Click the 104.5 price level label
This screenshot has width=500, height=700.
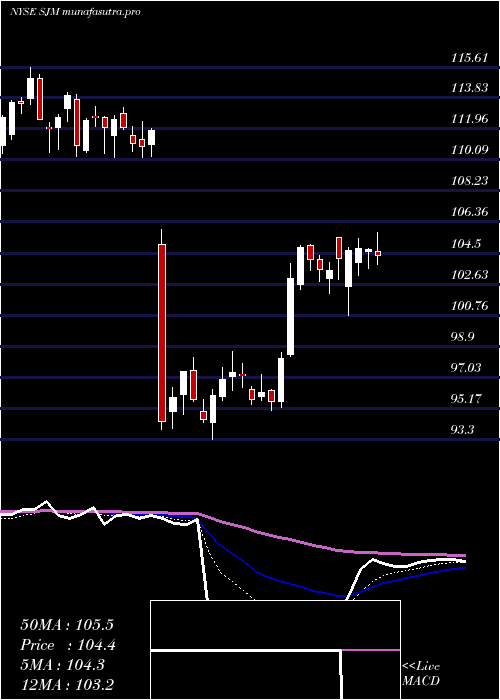click(466, 244)
